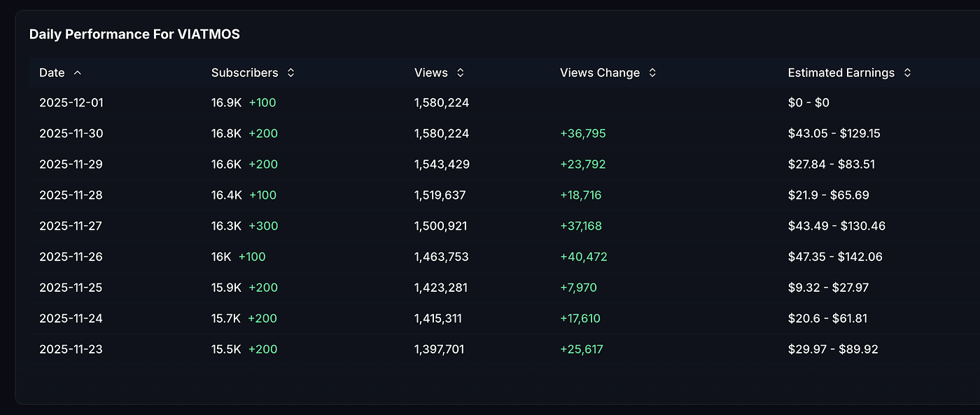Sort by the Views Change header text

tap(599, 73)
